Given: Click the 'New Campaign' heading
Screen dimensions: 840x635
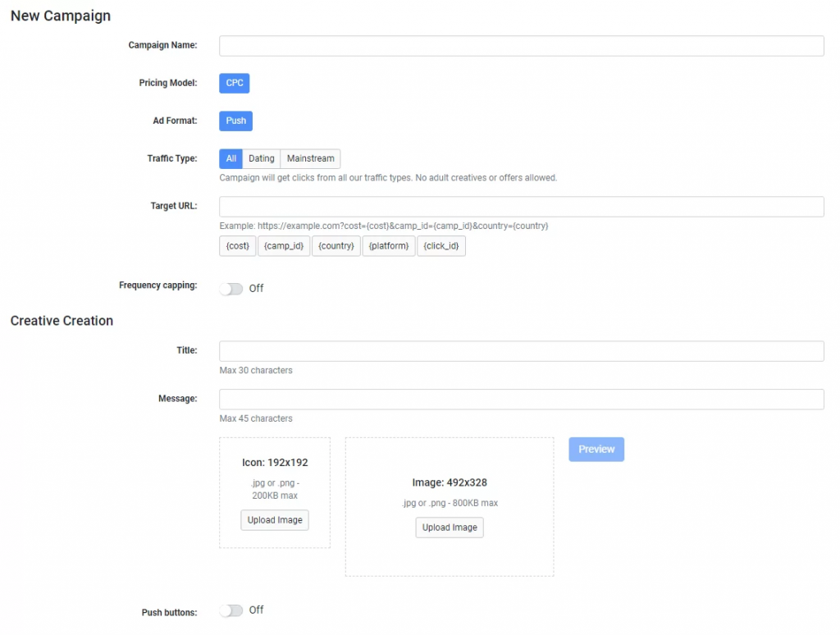Looking at the screenshot, I should [x=61, y=16].
